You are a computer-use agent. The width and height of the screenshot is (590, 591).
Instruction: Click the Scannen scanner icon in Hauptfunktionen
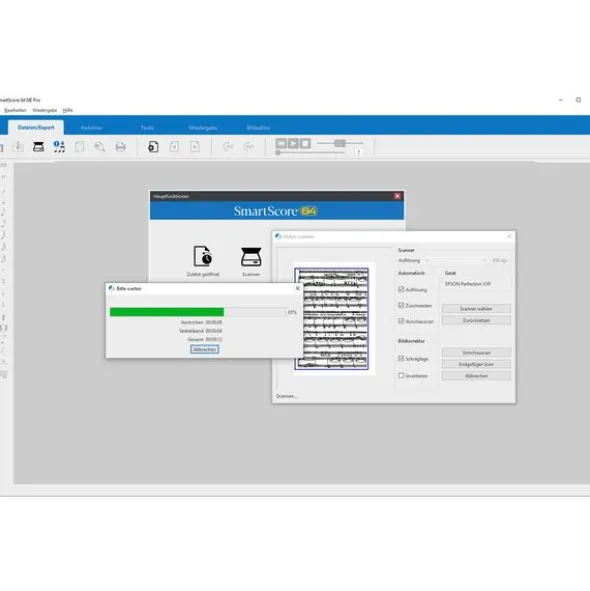251,257
